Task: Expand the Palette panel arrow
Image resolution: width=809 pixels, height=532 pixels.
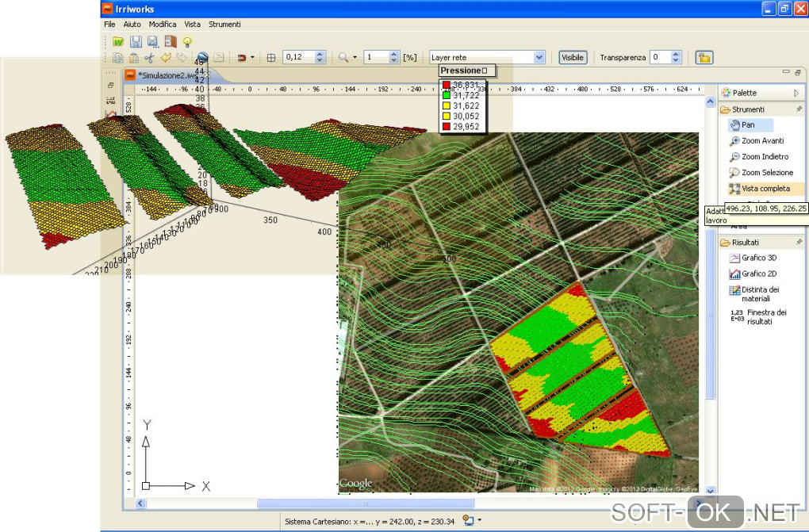Action: point(796,93)
